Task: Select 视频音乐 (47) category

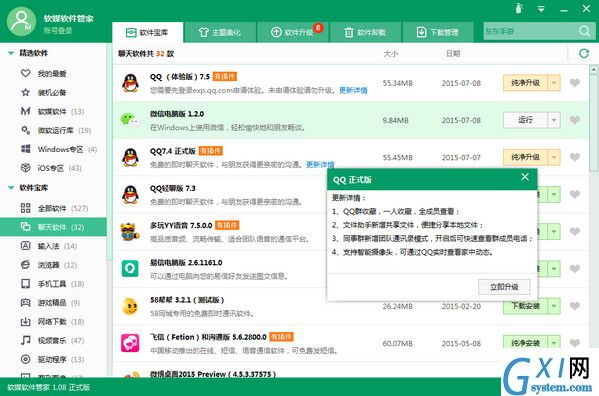Action: 53,340
